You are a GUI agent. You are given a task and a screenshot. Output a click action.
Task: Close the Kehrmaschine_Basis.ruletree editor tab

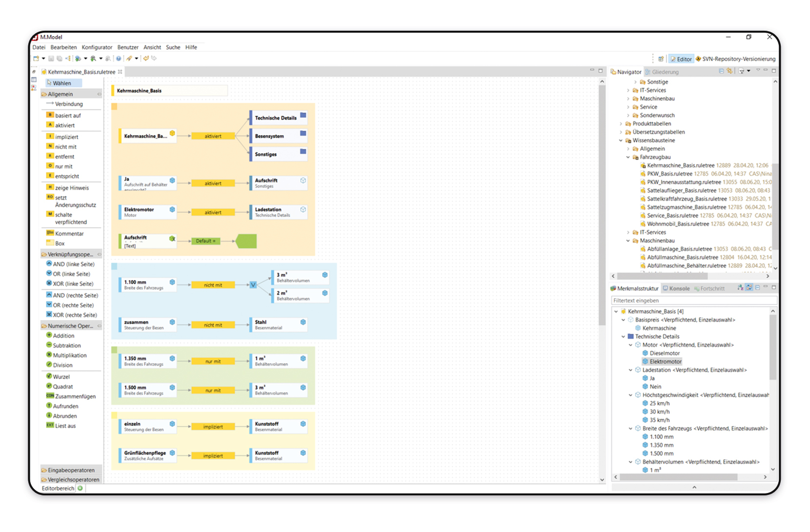[x=120, y=72]
